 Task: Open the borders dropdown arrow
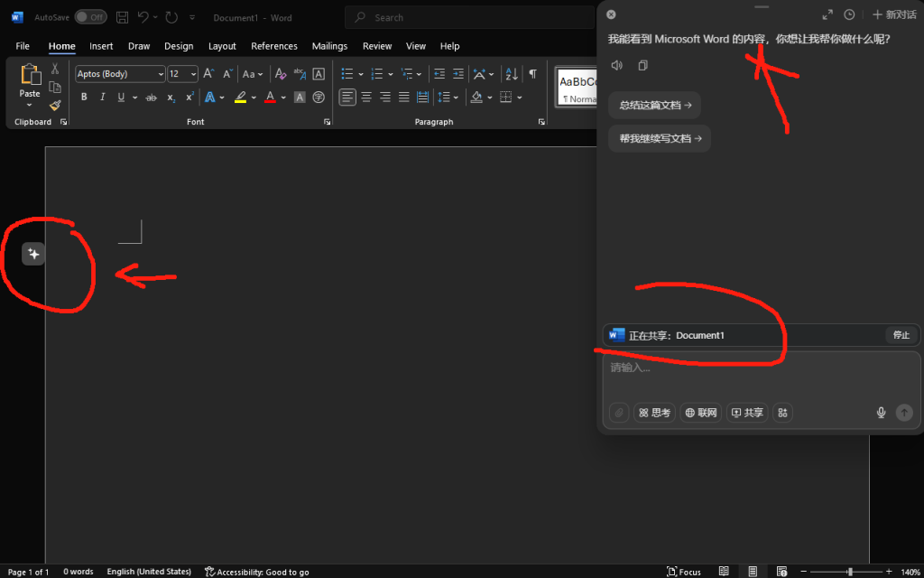coord(519,98)
